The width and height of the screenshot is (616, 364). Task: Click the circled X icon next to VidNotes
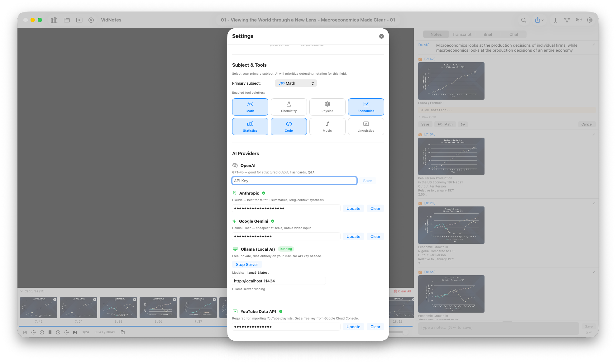[91, 20]
